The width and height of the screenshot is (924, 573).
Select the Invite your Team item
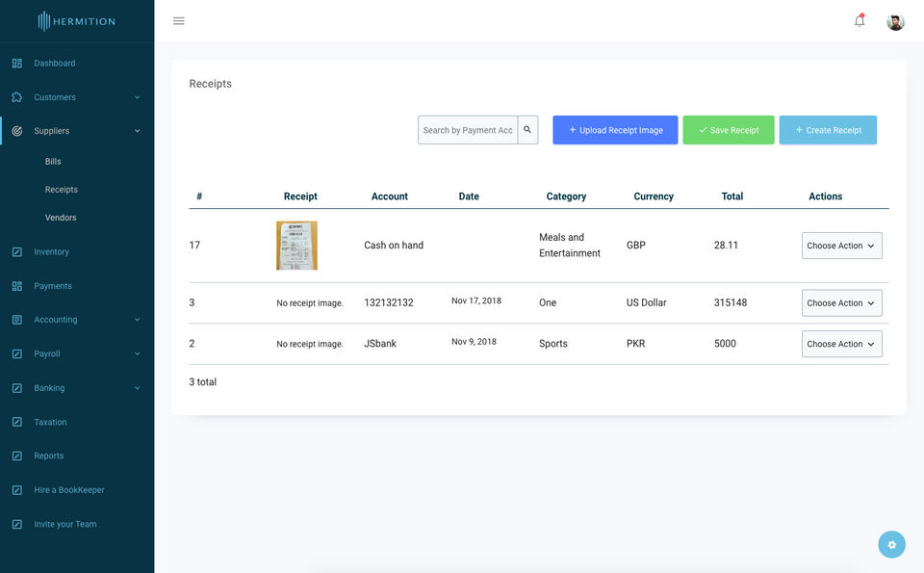click(64, 524)
